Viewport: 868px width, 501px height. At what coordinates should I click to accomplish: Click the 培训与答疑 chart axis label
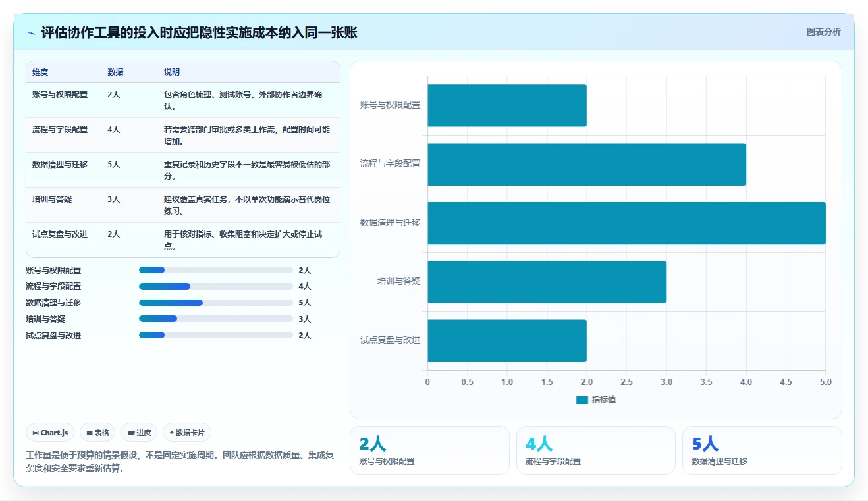(398, 281)
